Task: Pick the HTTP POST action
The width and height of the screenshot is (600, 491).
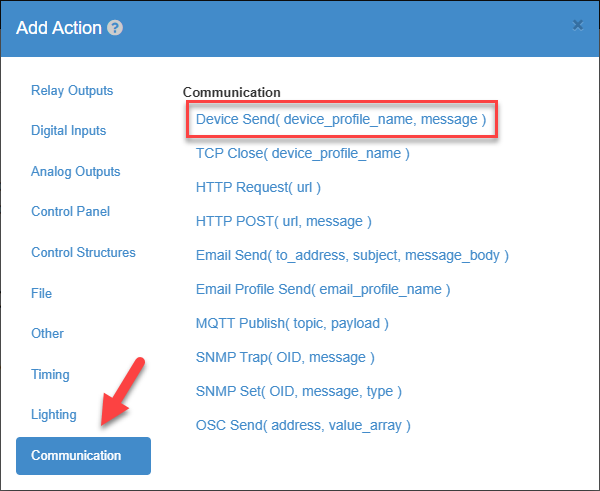Action: 284,222
